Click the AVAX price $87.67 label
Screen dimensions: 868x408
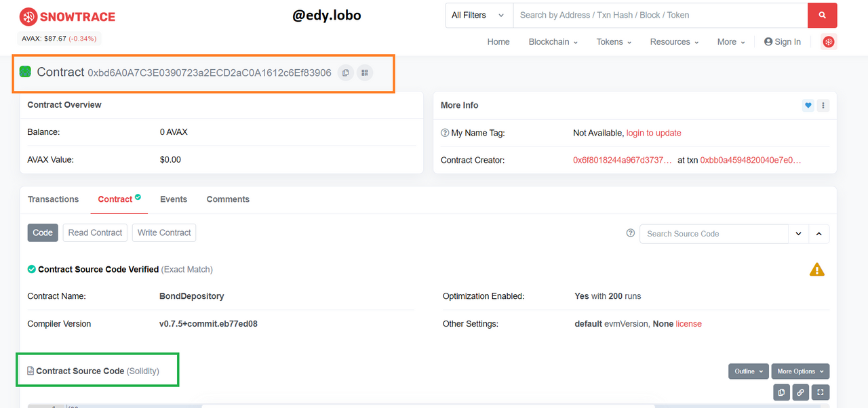[59, 39]
